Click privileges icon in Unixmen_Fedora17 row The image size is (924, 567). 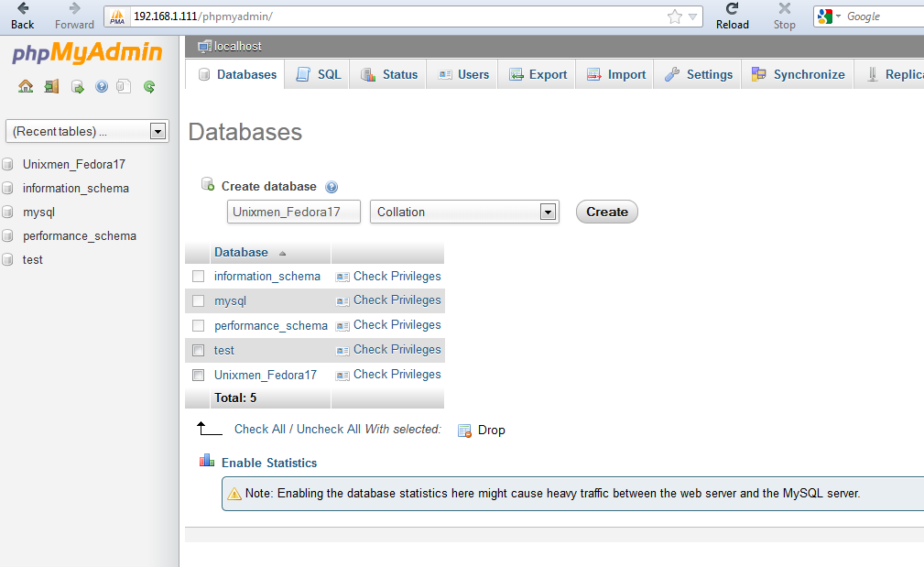342,376
